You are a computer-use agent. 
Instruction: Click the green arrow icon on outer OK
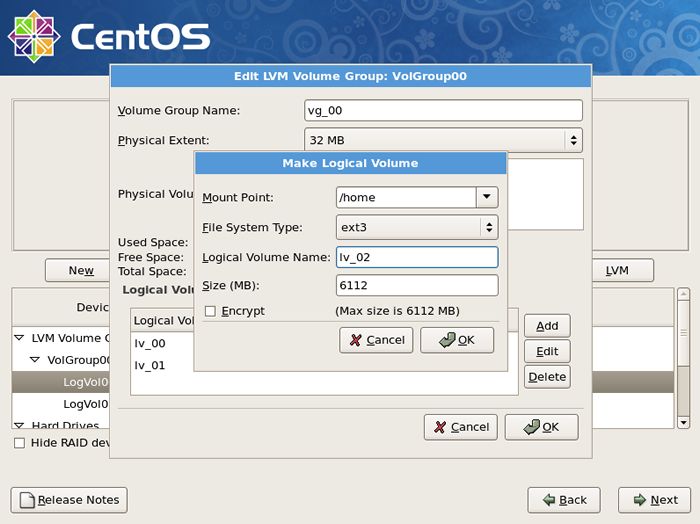531,427
